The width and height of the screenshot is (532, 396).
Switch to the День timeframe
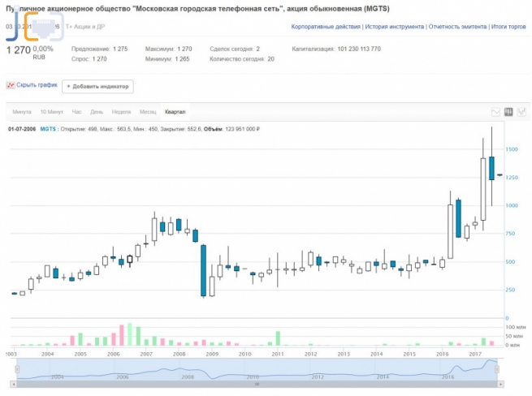[x=97, y=112]
